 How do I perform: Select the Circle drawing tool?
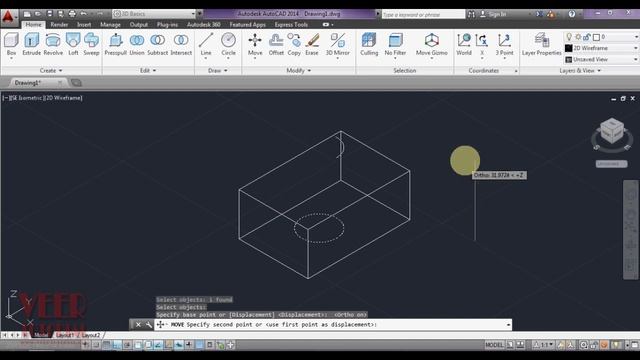pos(228,44)
